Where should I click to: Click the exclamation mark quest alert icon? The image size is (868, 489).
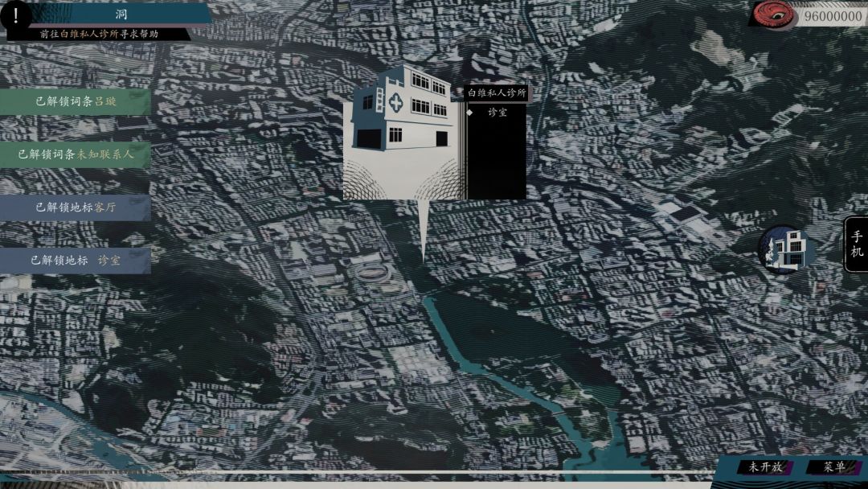coord(16,16)
